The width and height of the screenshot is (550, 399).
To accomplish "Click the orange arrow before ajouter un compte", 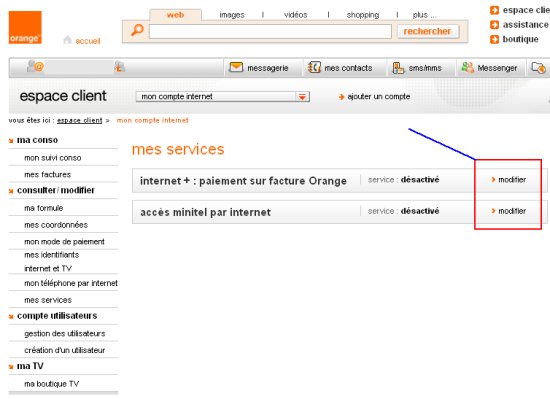I will coord(341,97).
